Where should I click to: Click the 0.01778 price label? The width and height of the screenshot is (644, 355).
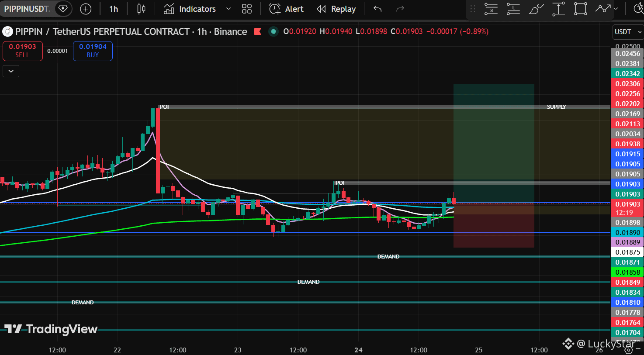(x=627, y=313)
